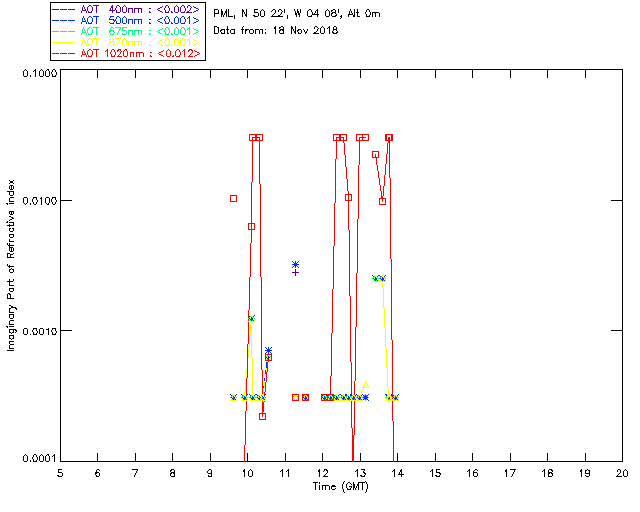
Task: Click the x-axis label 17
Action: (510, 473)
